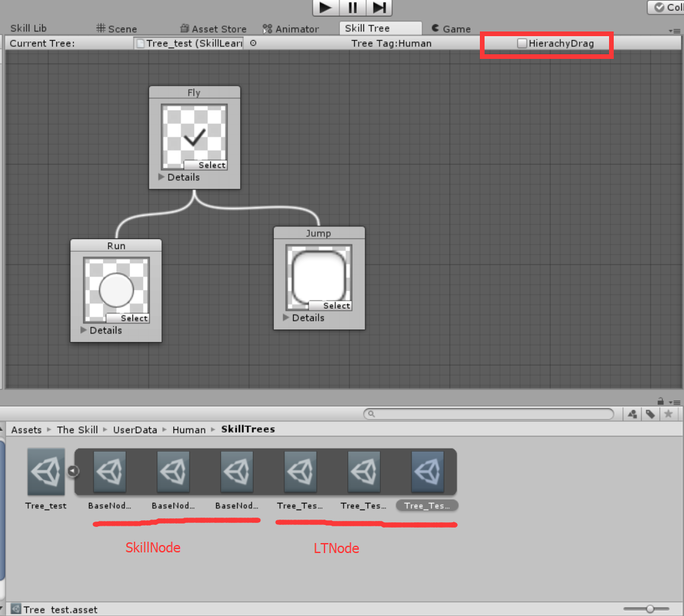This screenshot has height=616, width=684.
Task: Click the SkillTrees breadcrumb
Action: 248,429
